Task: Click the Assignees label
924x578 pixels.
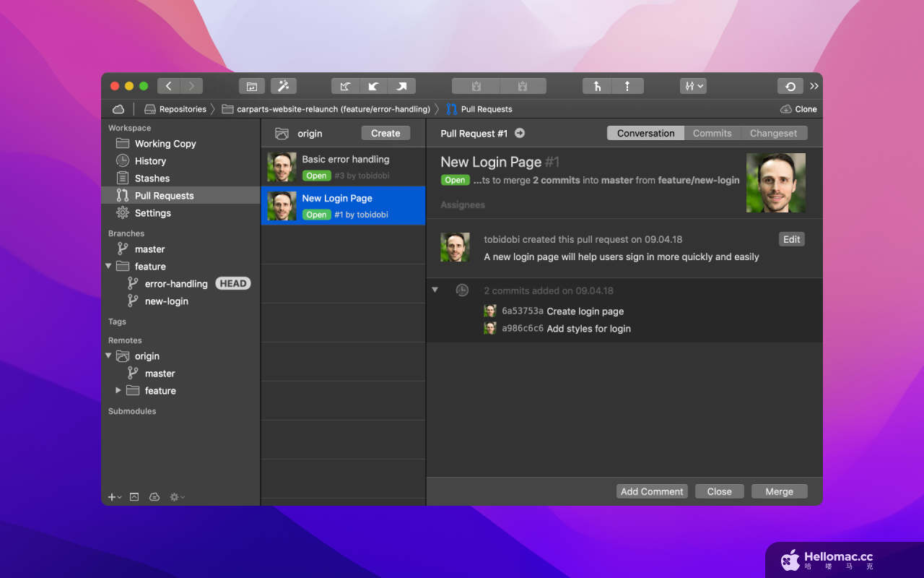Action: pyautogui.click(x=463, y=205)
